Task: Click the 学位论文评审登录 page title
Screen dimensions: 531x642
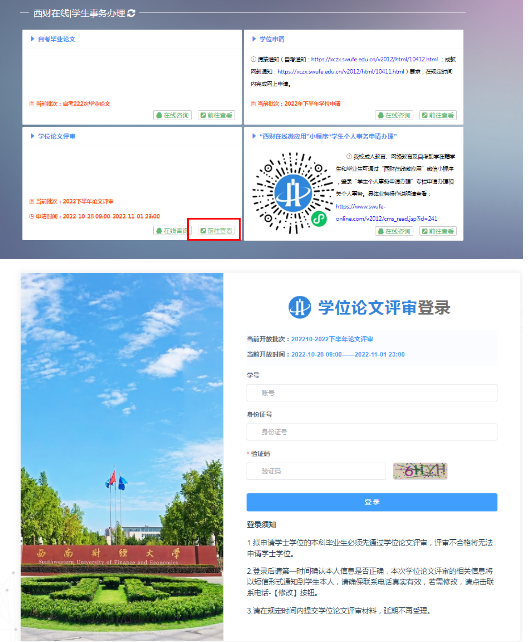Action: tap(384, 307)
